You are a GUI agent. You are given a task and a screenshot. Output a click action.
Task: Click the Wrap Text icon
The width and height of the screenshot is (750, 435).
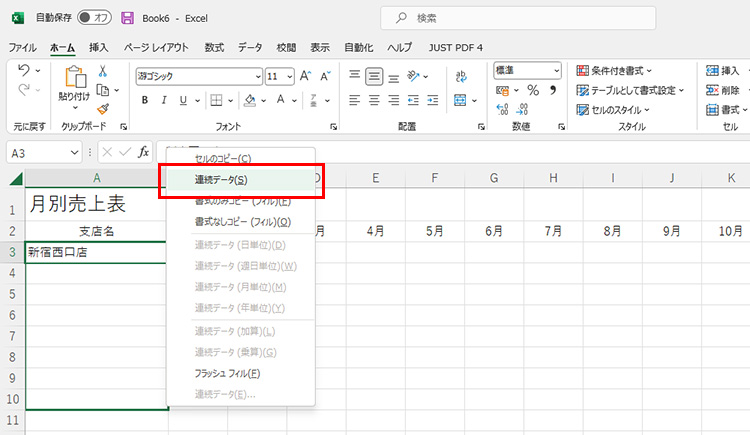tap(461, 76)
